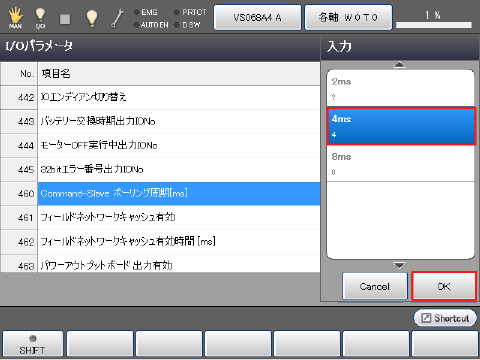Click the down arrow below input list
The image size is (480, 360).
[x=399, y=265]
